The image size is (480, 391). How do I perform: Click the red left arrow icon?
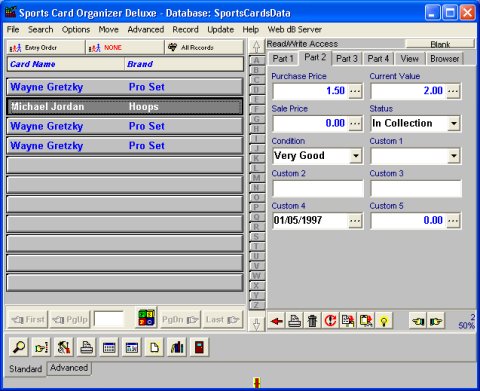[277, 321]
